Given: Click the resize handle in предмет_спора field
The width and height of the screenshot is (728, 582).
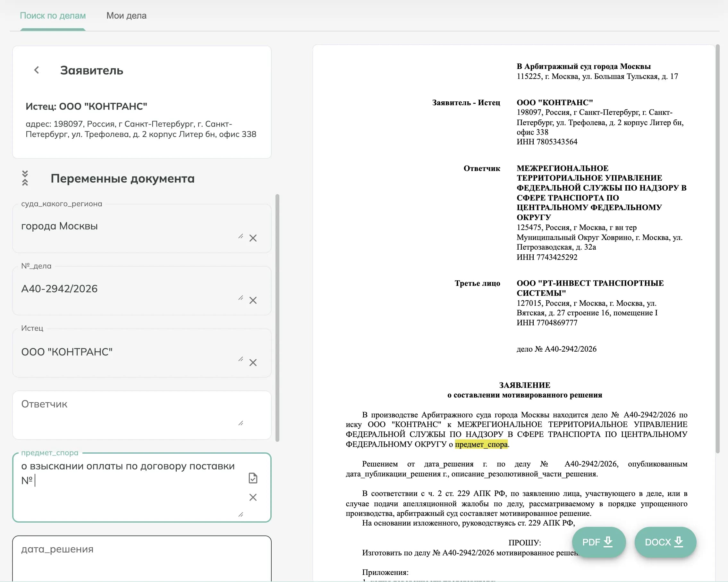Looking at the screenshot, I should coord(241,515).
